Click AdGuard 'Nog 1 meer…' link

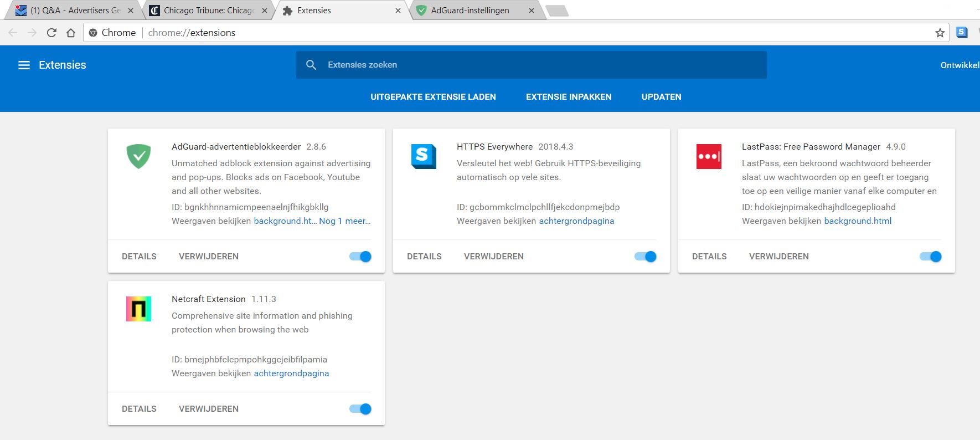point(345,221)
